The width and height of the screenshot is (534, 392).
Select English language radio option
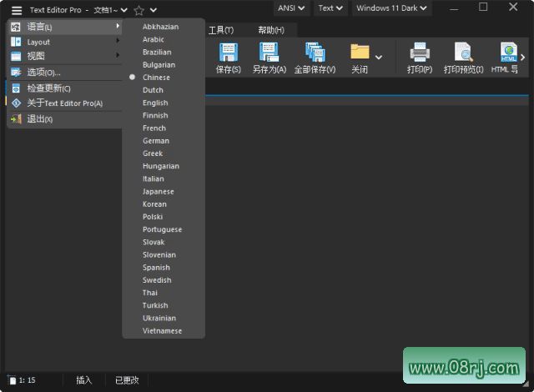pyautogui.click(x=155, y=103)
